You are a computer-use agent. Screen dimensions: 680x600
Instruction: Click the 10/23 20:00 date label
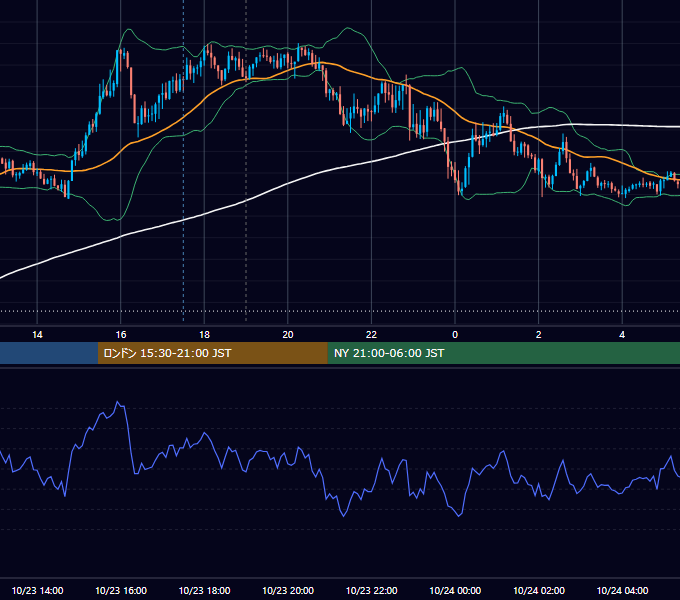tap(288, 590)
